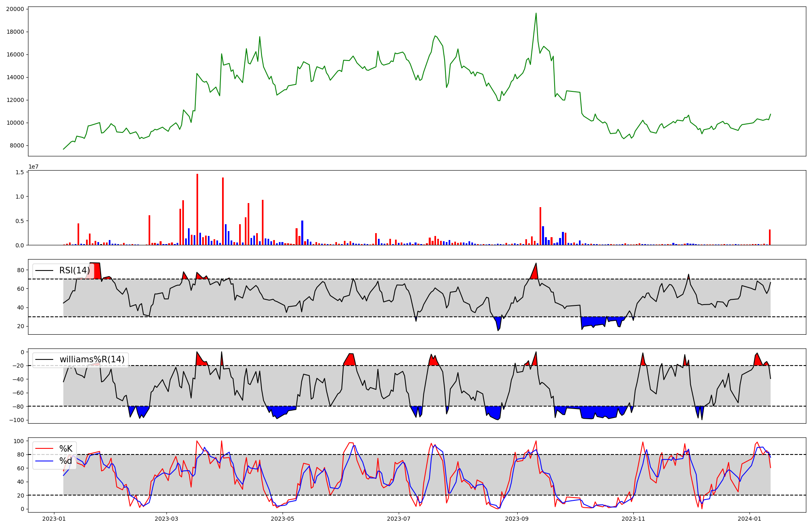This screenshot has height=528, width=812.
Task: Click the williams%R(14) legend label
Action: pos(92,359)
